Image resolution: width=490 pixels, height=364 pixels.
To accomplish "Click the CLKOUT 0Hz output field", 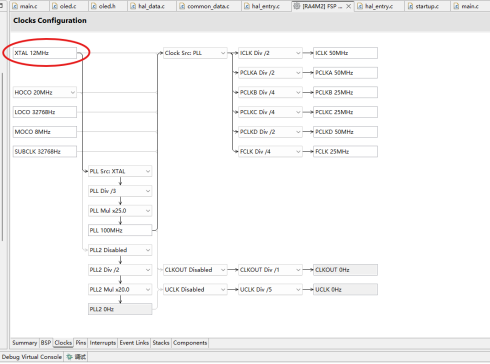I will click(345, 270).
